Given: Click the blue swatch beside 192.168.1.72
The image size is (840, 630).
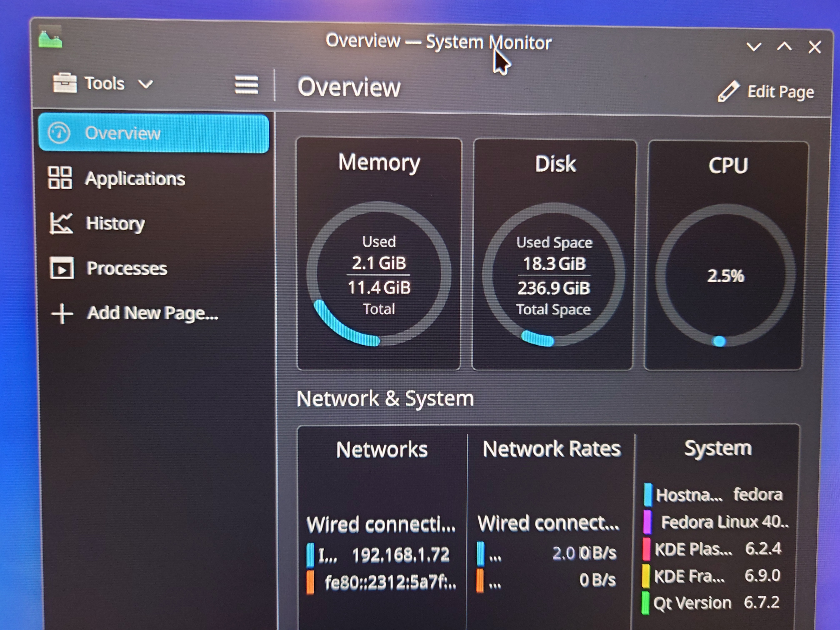Looking at the screenshot, I should [x=310, y=555].
